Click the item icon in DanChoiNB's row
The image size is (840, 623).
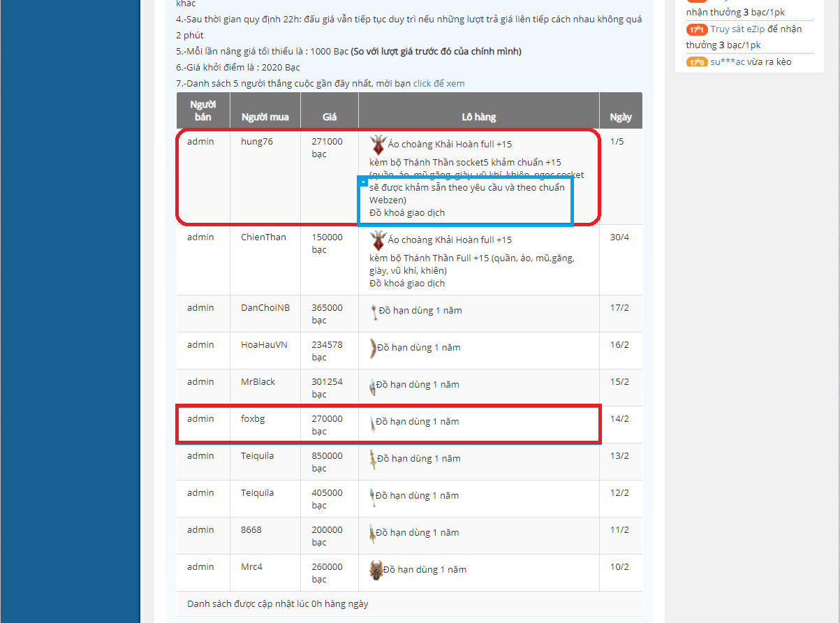point(374,311)
